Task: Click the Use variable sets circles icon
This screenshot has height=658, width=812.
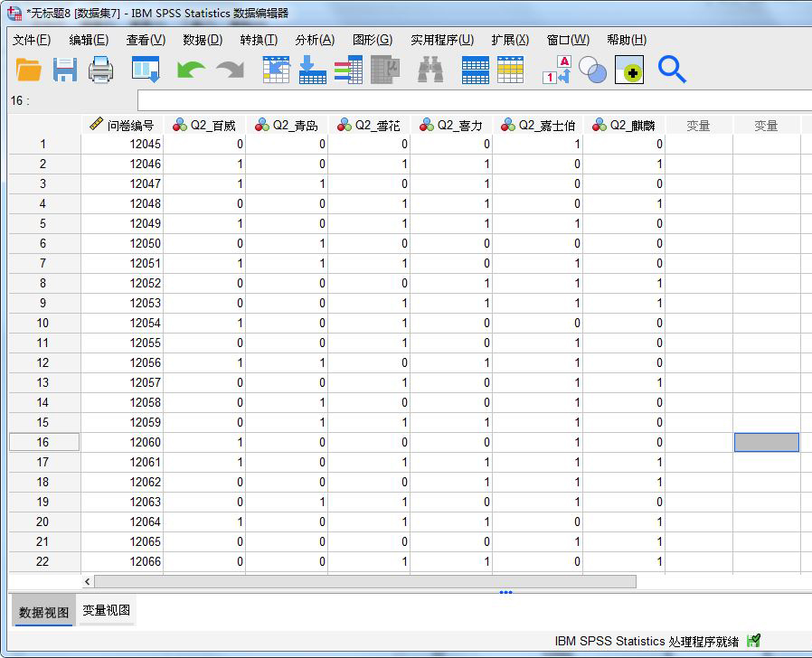Action: pyautogui.click(x=592, y=70)
